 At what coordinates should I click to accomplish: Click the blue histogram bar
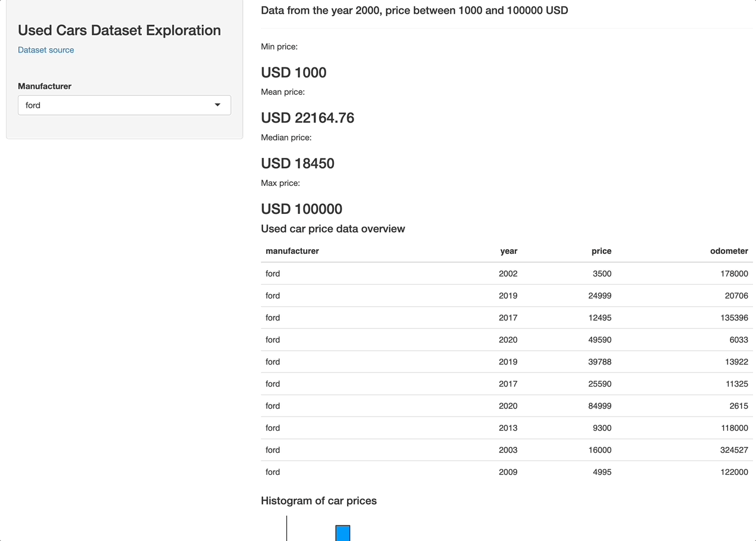[x=343, y=533]
